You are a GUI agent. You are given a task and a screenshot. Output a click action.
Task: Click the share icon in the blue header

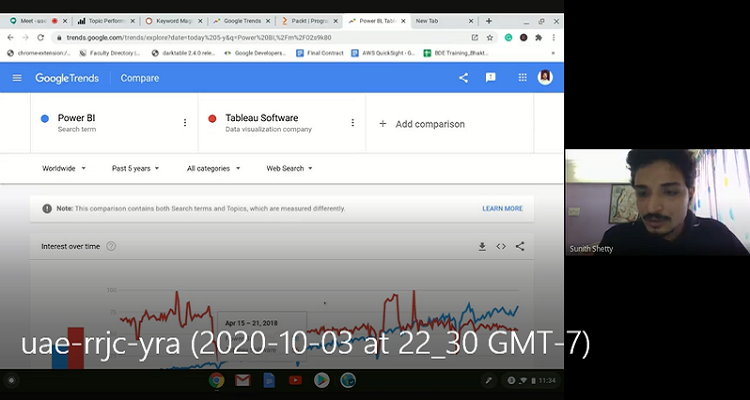coord(463,78)
